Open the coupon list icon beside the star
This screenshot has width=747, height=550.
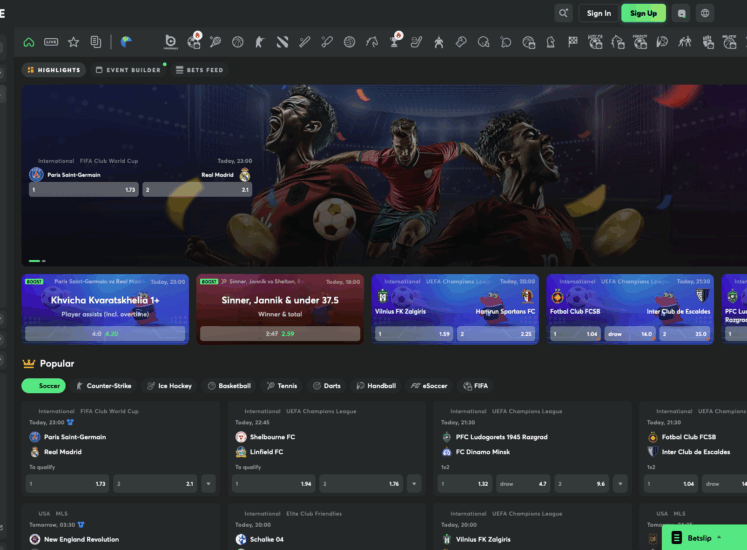pos(96,42)
